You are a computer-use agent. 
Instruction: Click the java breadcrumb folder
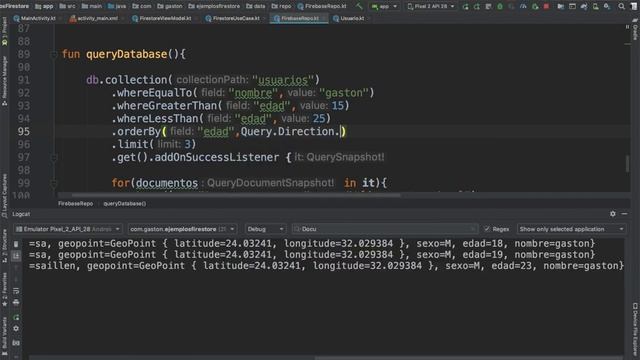coord(117,6)
